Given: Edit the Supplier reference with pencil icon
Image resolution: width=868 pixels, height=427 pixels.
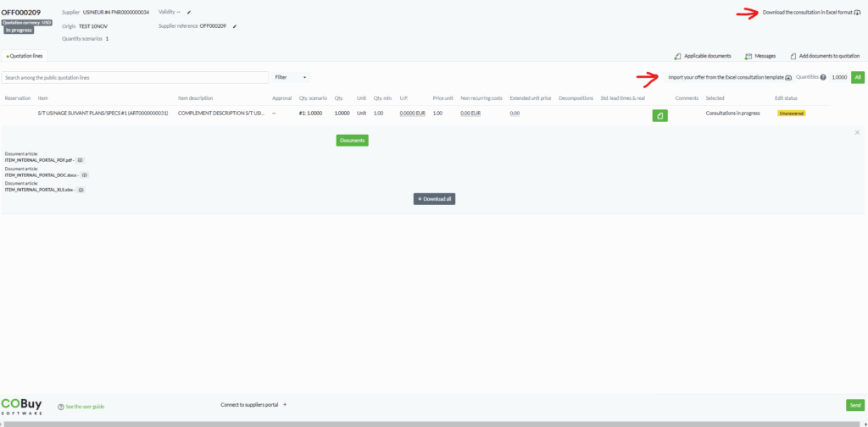Looking at the screenshot, I should (235, 26).
